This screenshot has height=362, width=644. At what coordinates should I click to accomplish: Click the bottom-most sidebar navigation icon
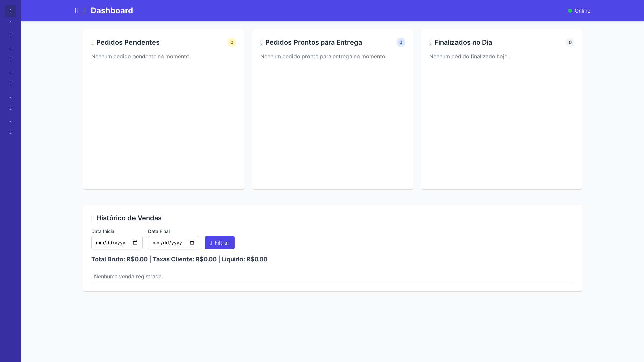click(11, 132)
